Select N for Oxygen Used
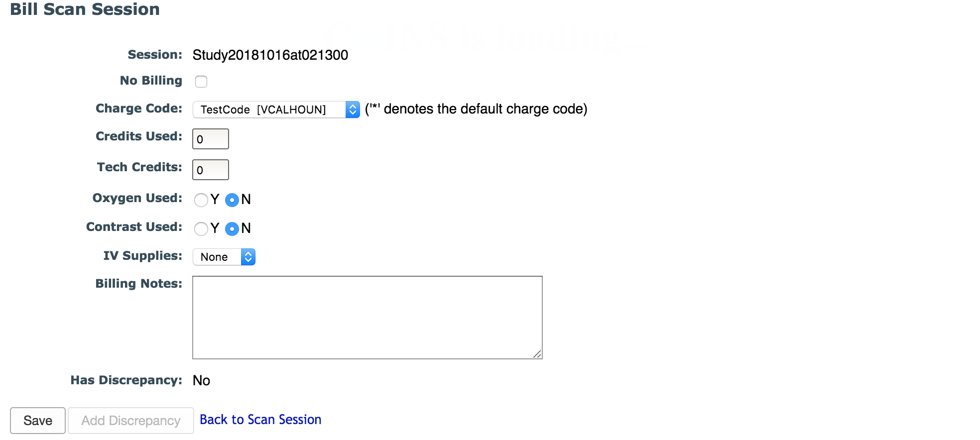980x440 pixels. (232, 200)
